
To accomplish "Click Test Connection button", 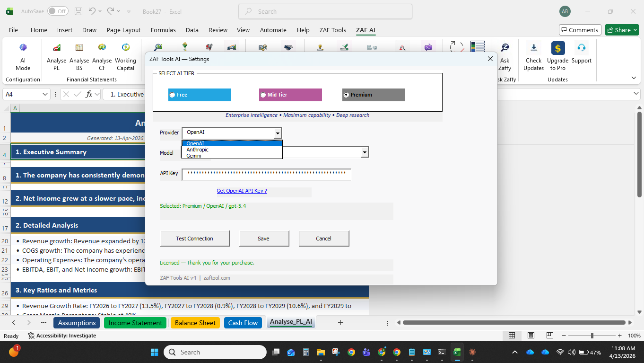I will tap(195, 239).
